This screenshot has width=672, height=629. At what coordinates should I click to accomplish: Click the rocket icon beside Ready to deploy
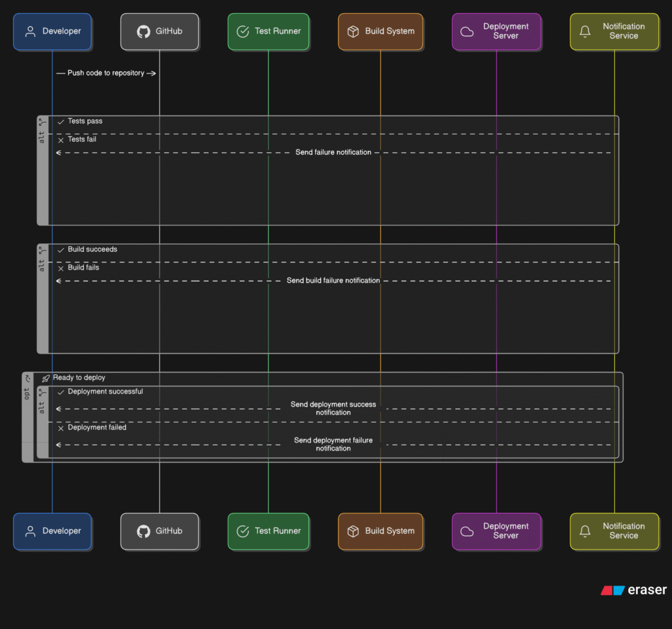(46, 378)
